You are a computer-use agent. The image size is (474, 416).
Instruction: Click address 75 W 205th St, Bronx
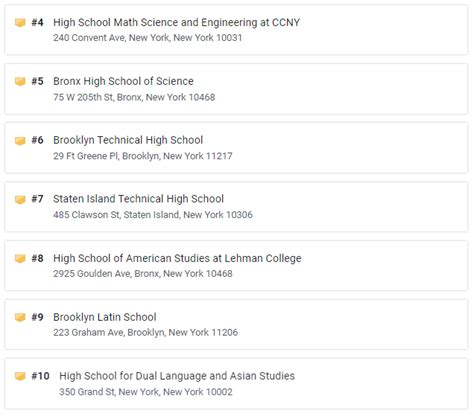pyautogui.click(x=134, y=97)
